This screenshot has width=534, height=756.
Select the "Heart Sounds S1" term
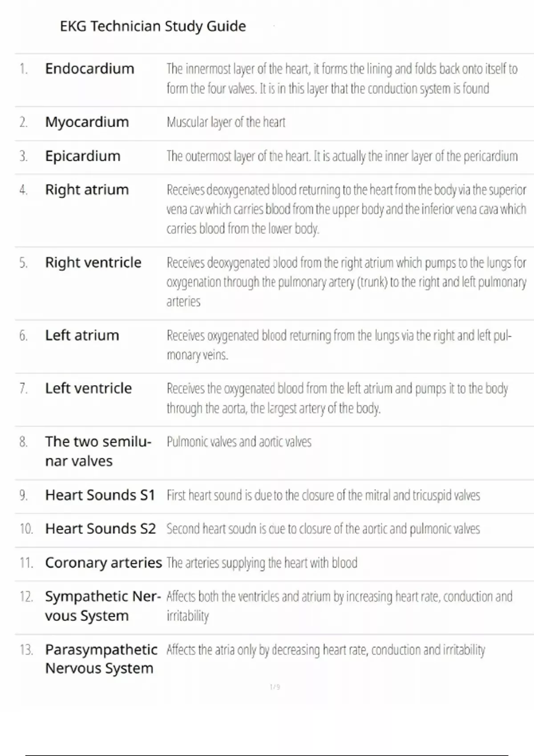pos(100,495)
